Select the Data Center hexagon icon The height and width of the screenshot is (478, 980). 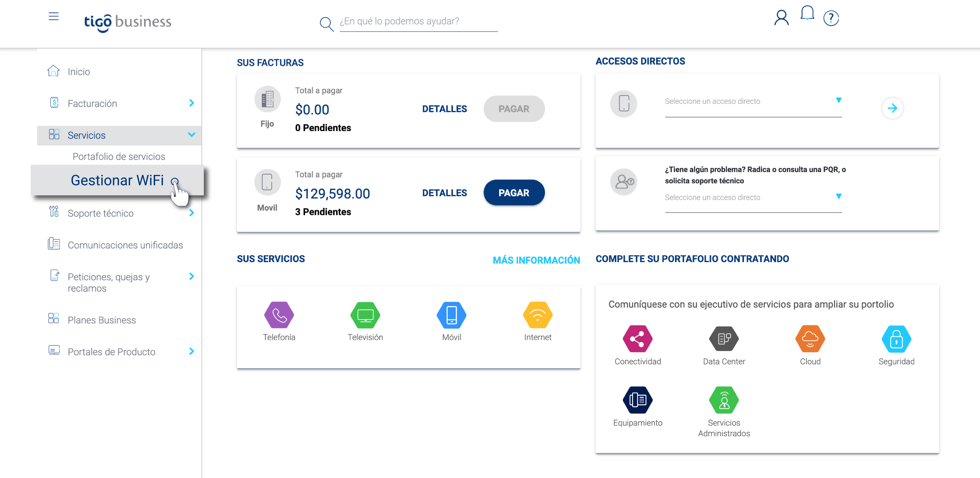[724, 339]
